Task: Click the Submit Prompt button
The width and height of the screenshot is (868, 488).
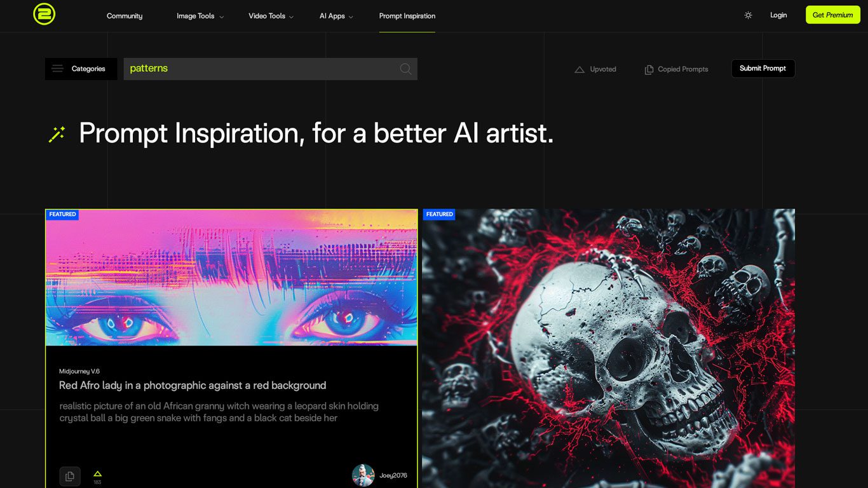Action: (x=763, y=69)
